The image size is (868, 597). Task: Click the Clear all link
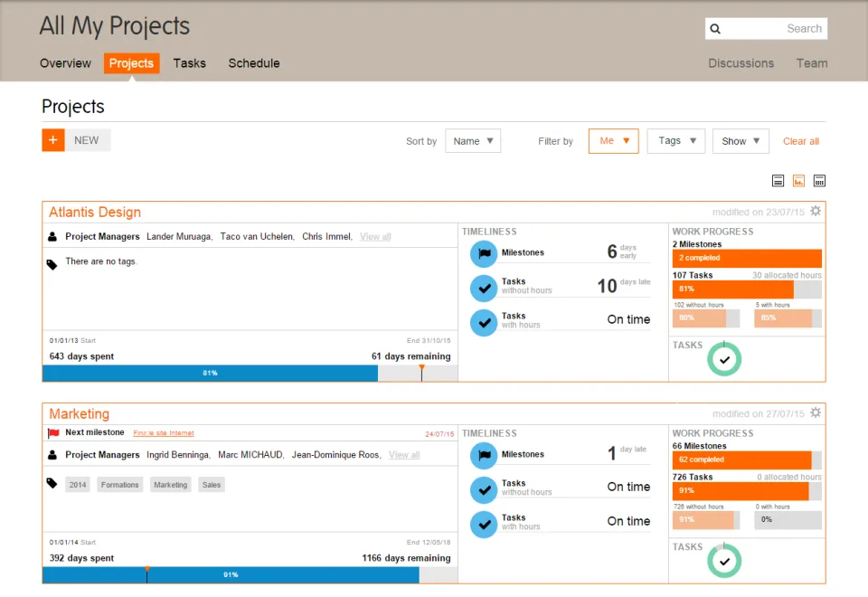pyautogui.click(x=800, y=141)
